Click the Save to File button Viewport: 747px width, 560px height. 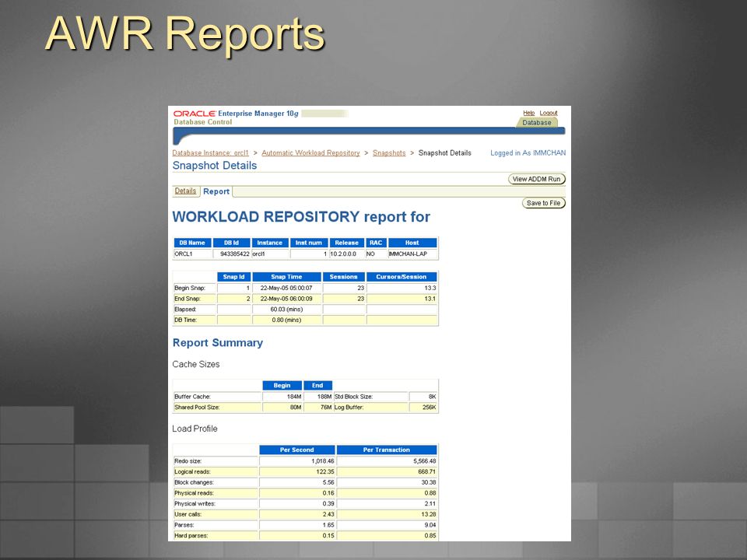coord(544,203)
